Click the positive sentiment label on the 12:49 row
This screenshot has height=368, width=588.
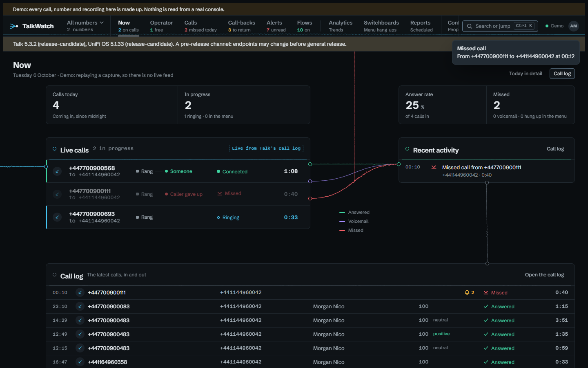(x=441, y=334)
